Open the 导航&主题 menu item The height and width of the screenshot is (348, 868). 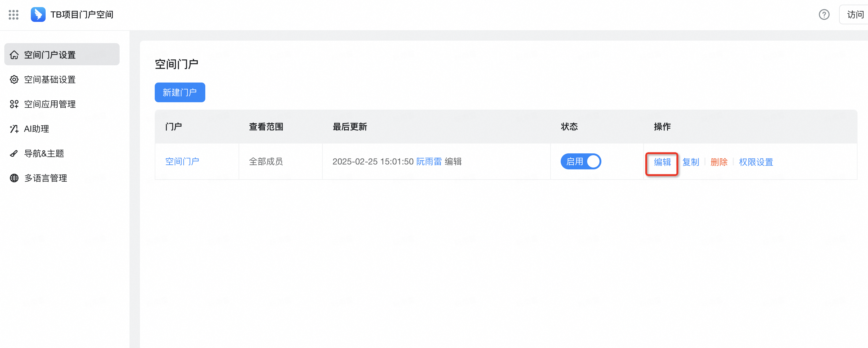[x=62, y=153]
